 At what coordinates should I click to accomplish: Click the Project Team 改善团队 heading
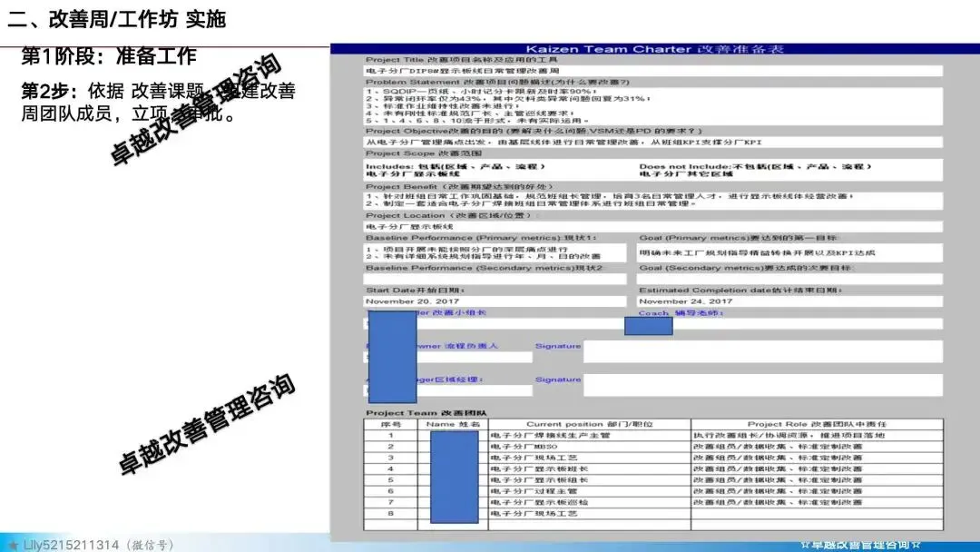coord(426,413)
